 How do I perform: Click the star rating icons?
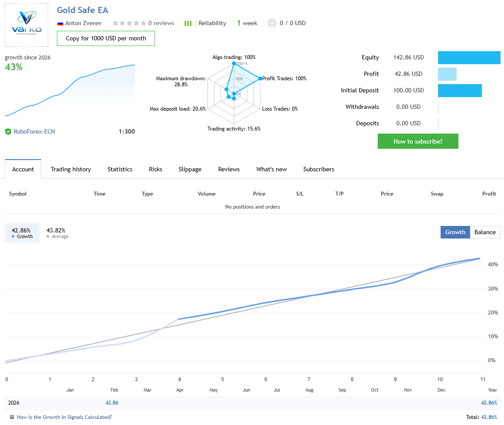point(129,23)
